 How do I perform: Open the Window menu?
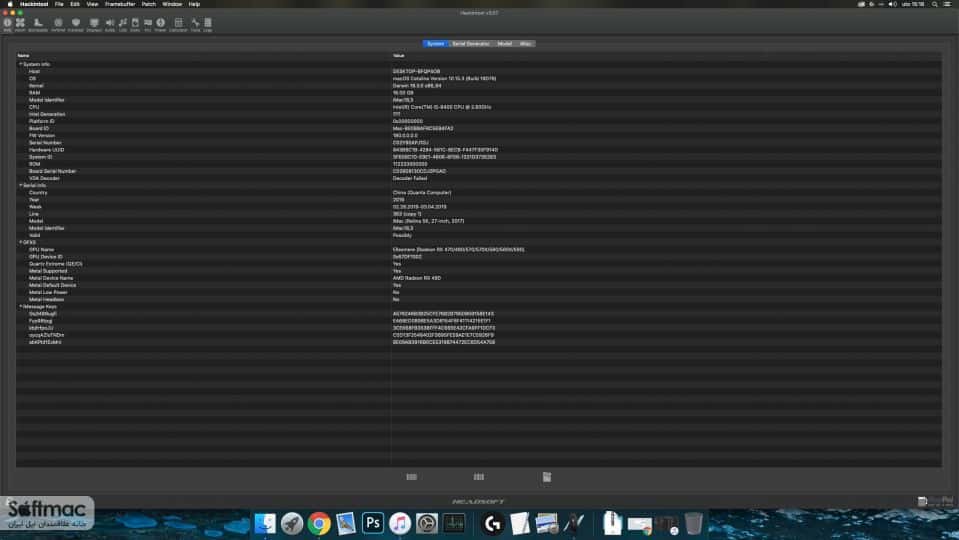(172, 4)
